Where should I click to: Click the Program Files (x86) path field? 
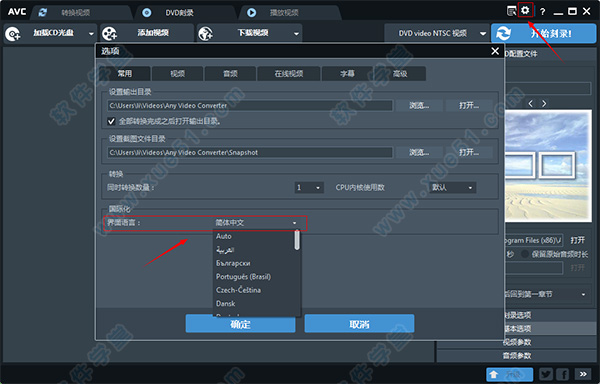(x=534, y=240)
